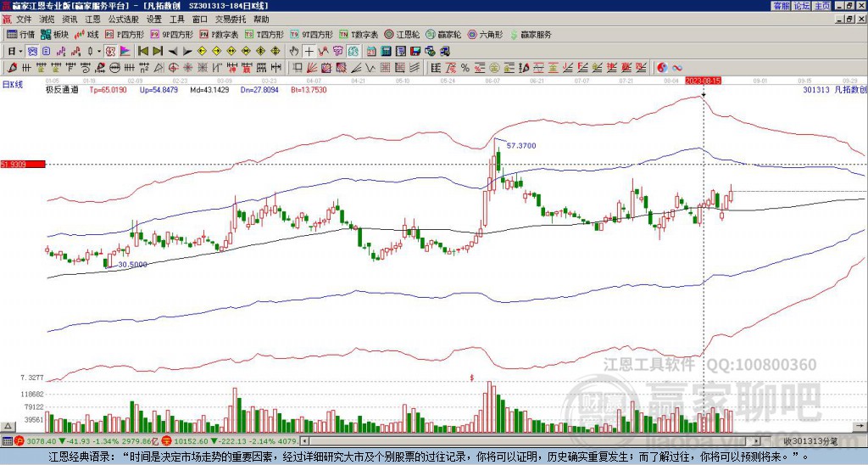The image size is (868, 465).
Task: Select the crosshair cursor tool
Action: click(x=309, y=51)
